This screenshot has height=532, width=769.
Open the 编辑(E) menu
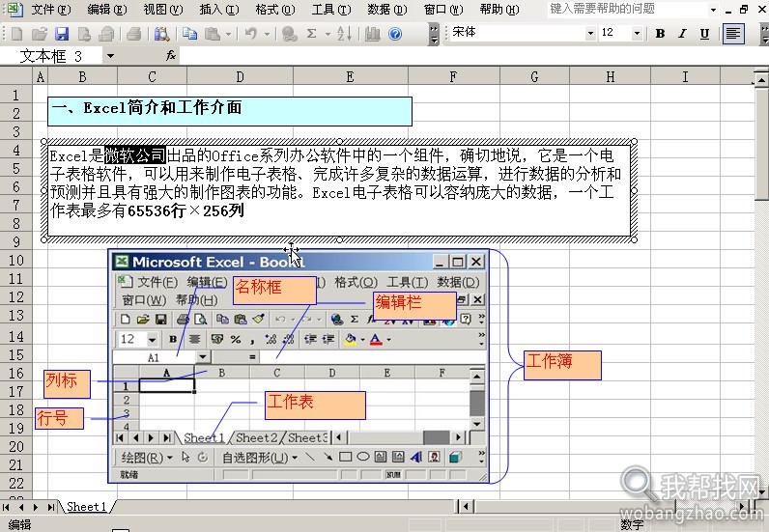click(x=107, y=10)
